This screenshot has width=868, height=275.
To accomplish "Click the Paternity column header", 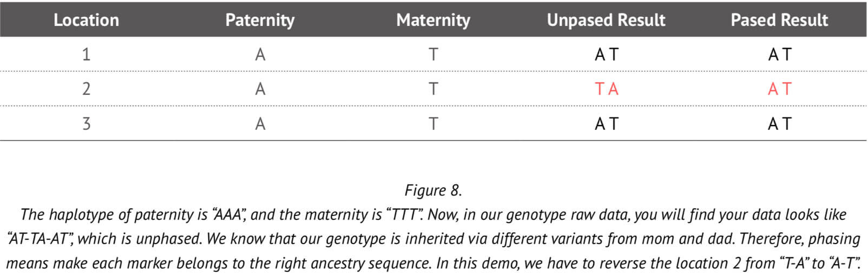I will 260,20.
